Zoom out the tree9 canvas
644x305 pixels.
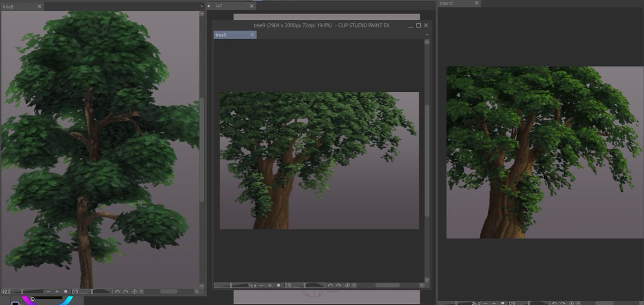pos(261,285)
